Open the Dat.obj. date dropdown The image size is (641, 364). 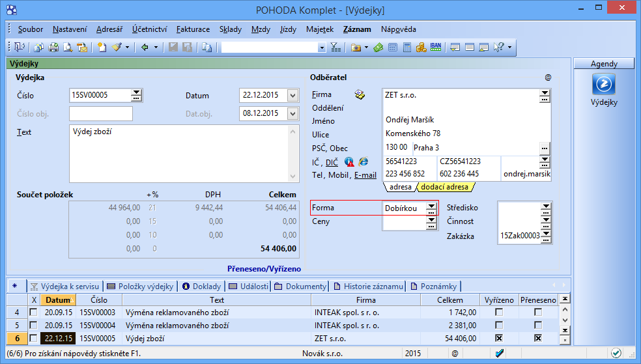point(292,113)
